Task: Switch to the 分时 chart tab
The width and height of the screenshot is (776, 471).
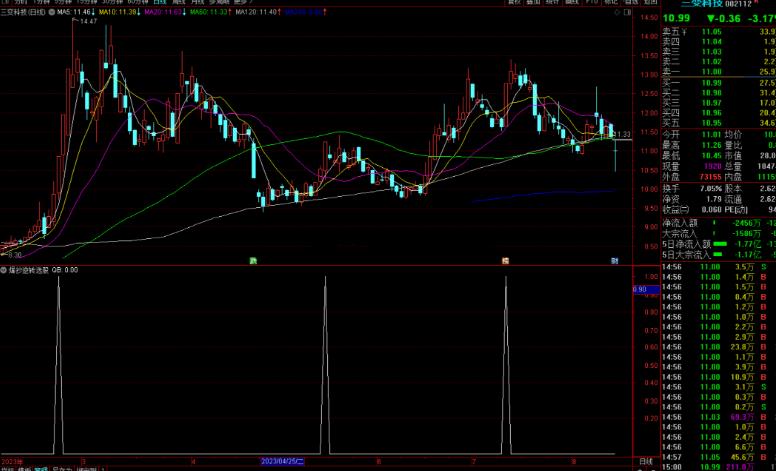Action: (21, 2)
